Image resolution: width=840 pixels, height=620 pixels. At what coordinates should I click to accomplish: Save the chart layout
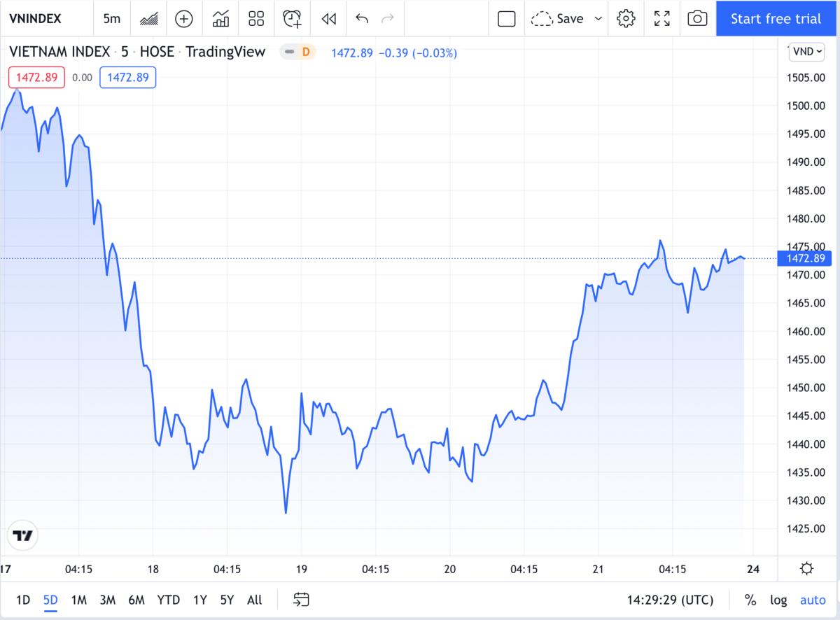click(x=557, y=19)
